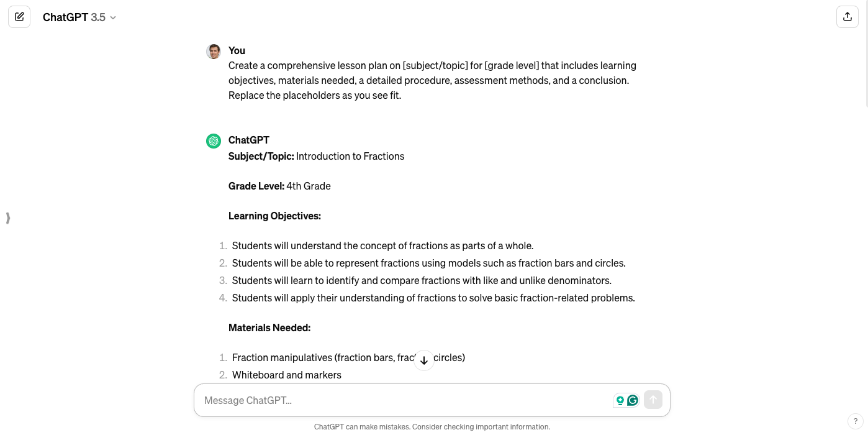This screenshot has width=868, height=435.
Task: Click the user profile avatar next to You
Action: [214, 51]
